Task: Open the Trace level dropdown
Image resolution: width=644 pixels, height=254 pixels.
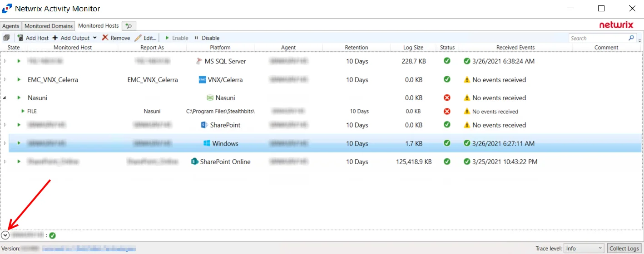Action: tap(584, 249)
